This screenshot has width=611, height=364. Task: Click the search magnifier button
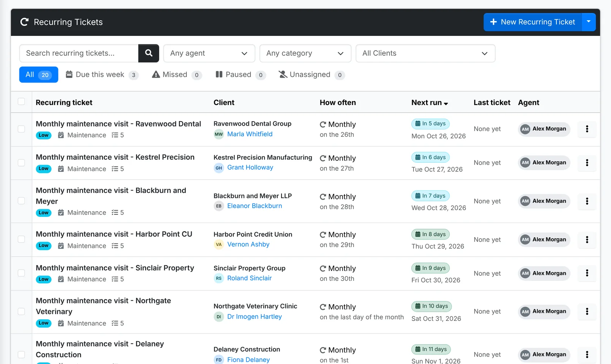149,53
